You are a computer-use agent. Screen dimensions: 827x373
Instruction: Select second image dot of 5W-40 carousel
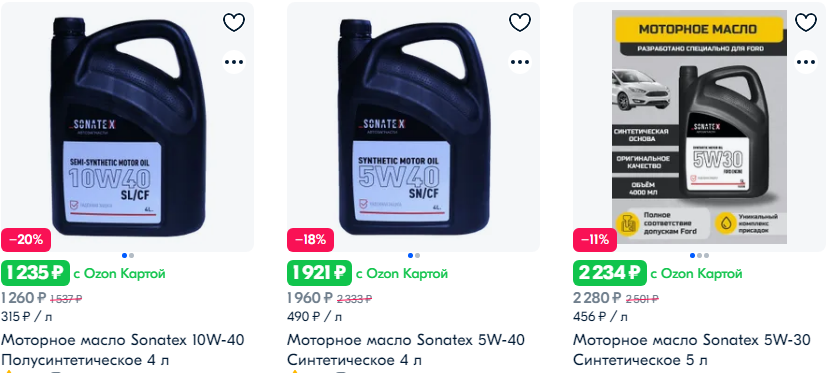(x=417, y=255)
